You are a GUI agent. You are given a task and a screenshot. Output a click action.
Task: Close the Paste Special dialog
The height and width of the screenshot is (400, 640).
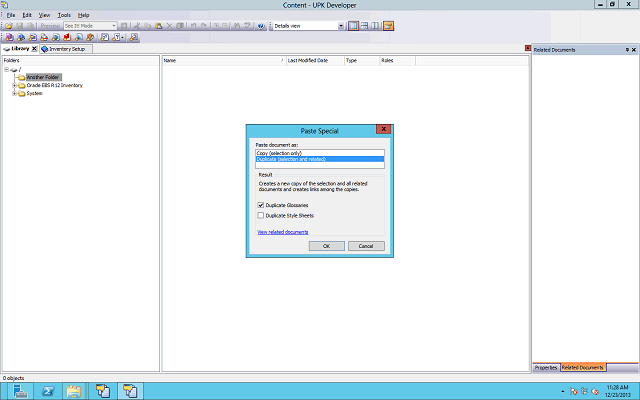pyautogui.click(x=383, y=129)
